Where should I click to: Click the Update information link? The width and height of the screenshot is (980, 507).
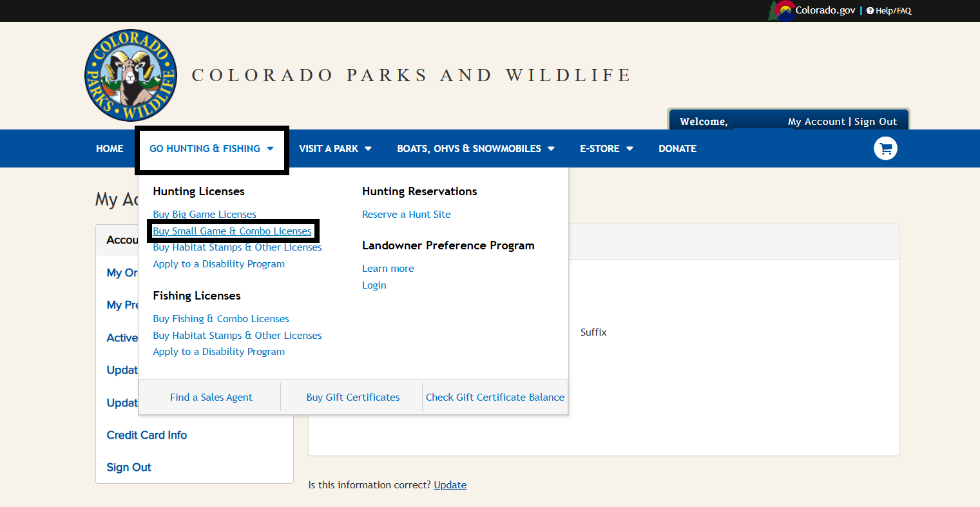pos(450,485)
